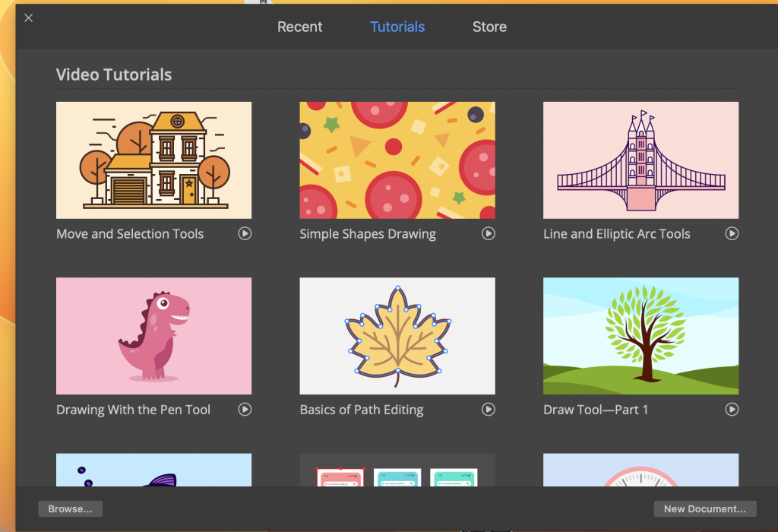Open the fish tutorial thumbnail at bottom

pos(153,470)
